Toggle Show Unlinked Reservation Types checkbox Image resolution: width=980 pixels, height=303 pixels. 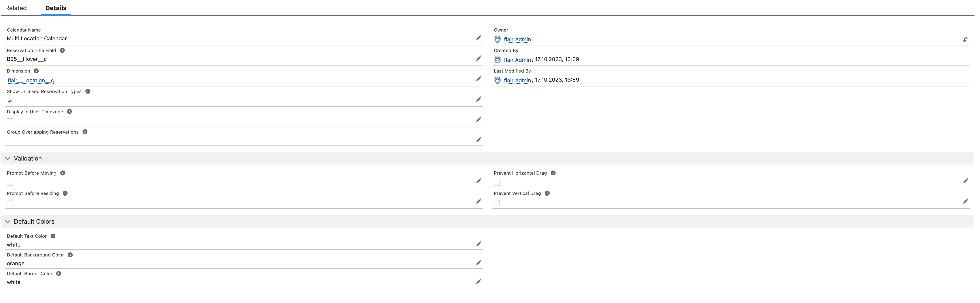coord(10,101)
